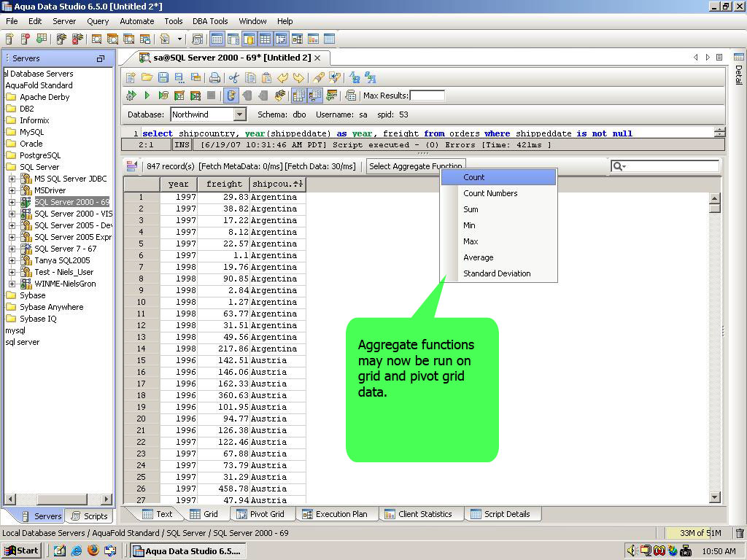The height and width of the screenshot is (560, 747).
Task: Open the Automate menu
Action: (136, 21)
